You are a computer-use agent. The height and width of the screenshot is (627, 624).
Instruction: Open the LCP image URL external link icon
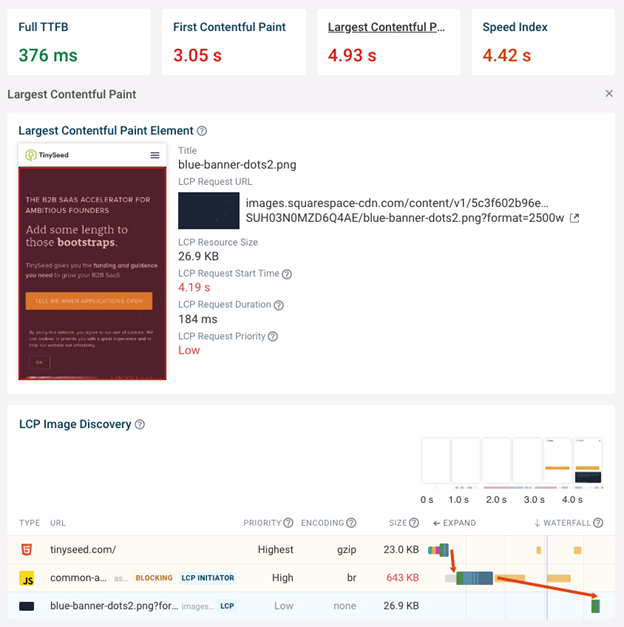tap(574, 218)
